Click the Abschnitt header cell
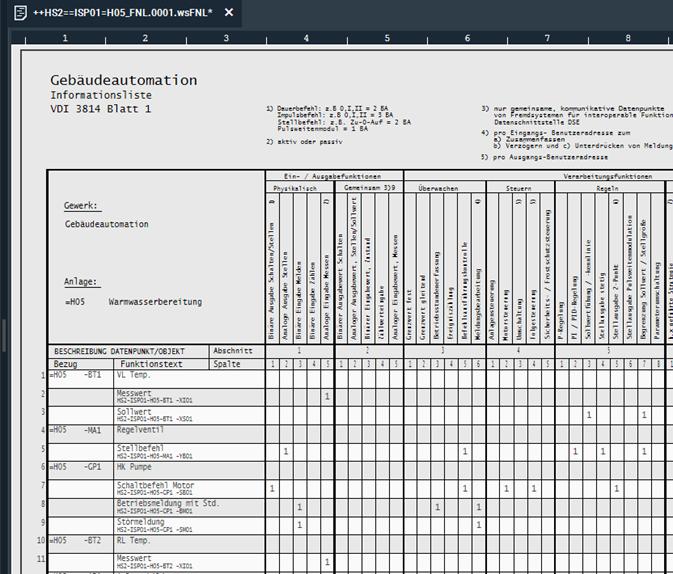Screen dimensions: 673x574 233,351
